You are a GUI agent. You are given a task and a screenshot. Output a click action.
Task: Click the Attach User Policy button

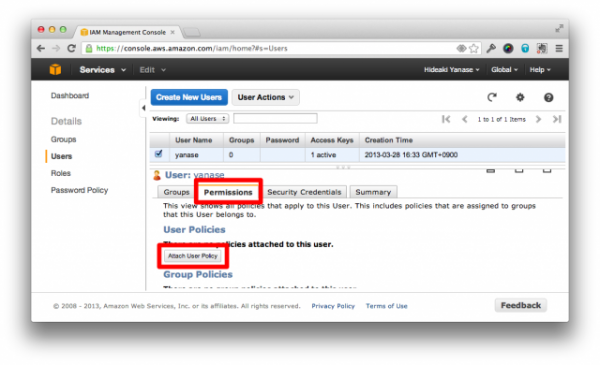tap(193, 256)
